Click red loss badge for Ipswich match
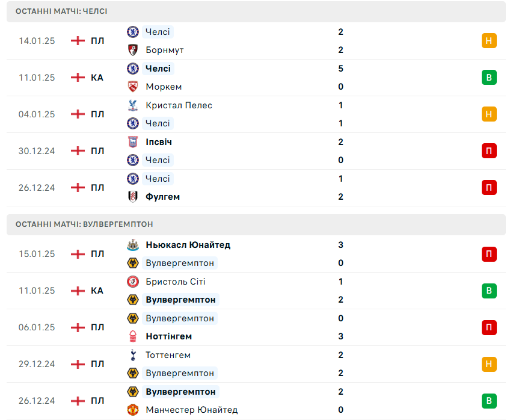Image resolution: width=513 pixels, height=420 pixels. (x=489, y=151)
